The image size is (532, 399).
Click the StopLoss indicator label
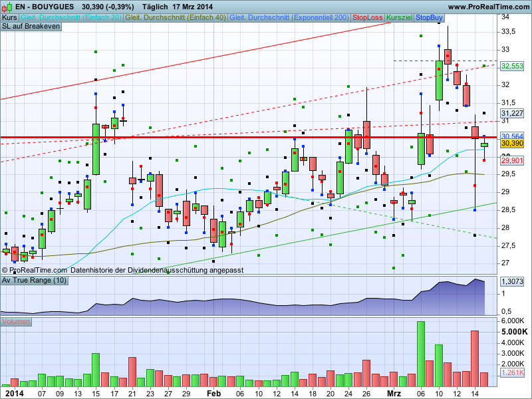click(368, 18)
